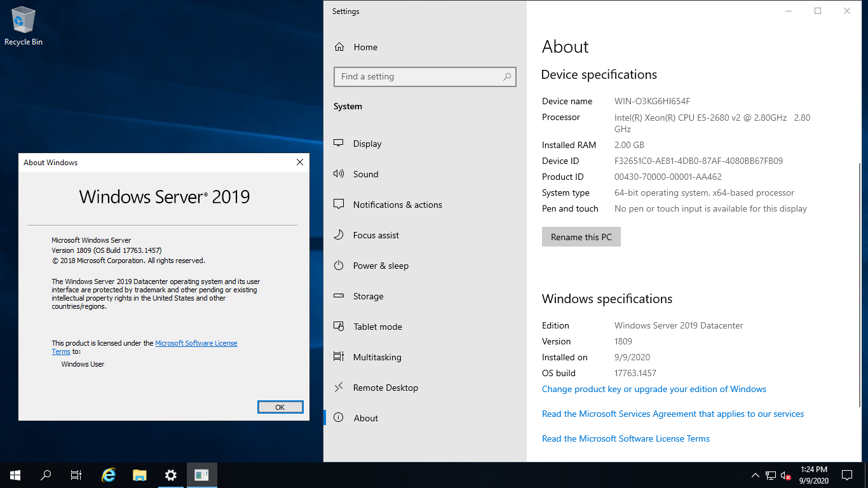Select Tablet mode in the sidebar
The height and width of the screenshot is (488, 868).
[377, 327]
